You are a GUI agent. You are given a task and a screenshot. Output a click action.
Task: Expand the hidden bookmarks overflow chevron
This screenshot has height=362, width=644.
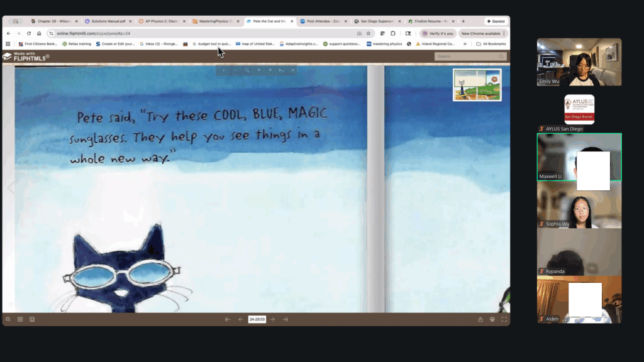[x=466, y=44]
